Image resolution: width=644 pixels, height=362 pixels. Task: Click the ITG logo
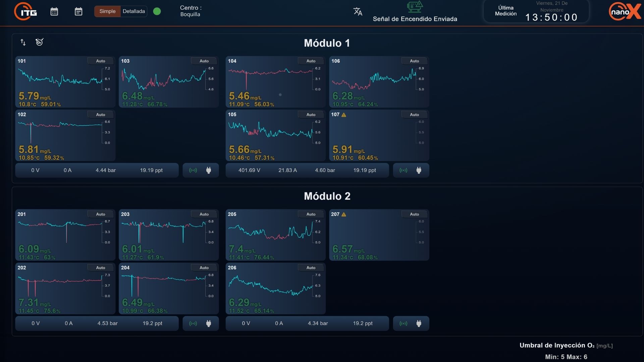point(26,12)
